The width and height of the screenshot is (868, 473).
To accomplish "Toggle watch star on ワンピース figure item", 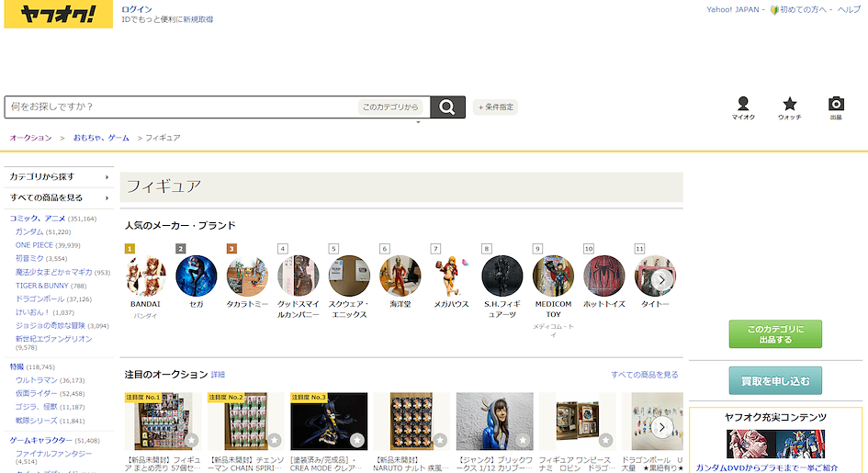I will click(605, 440).
